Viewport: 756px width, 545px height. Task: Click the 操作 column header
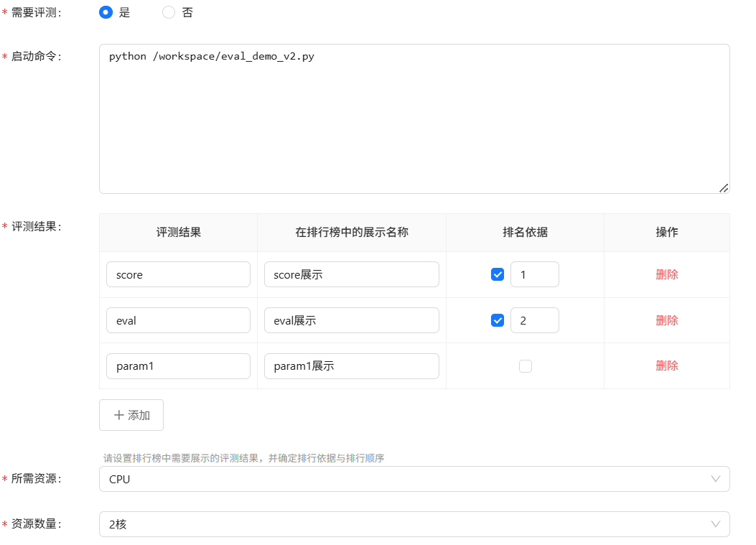pos(667,233)
